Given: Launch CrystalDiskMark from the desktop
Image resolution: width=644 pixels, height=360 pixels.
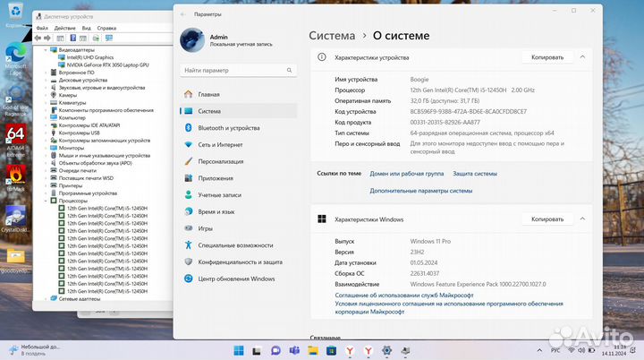Looking at the screenshot, I should pos(15,220).
